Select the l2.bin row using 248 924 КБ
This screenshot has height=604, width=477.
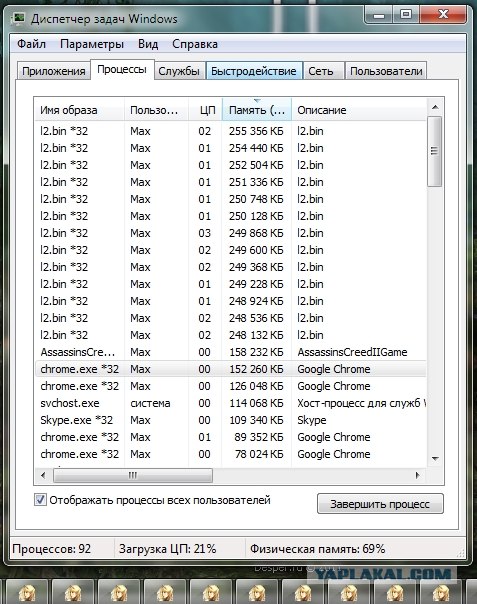tap(230, 301)
